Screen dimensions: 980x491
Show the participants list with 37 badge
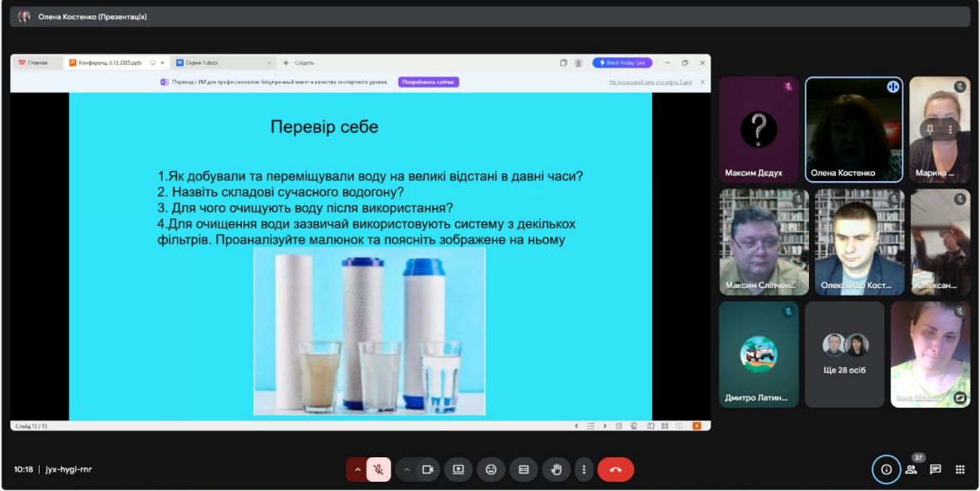pos(911,469)
